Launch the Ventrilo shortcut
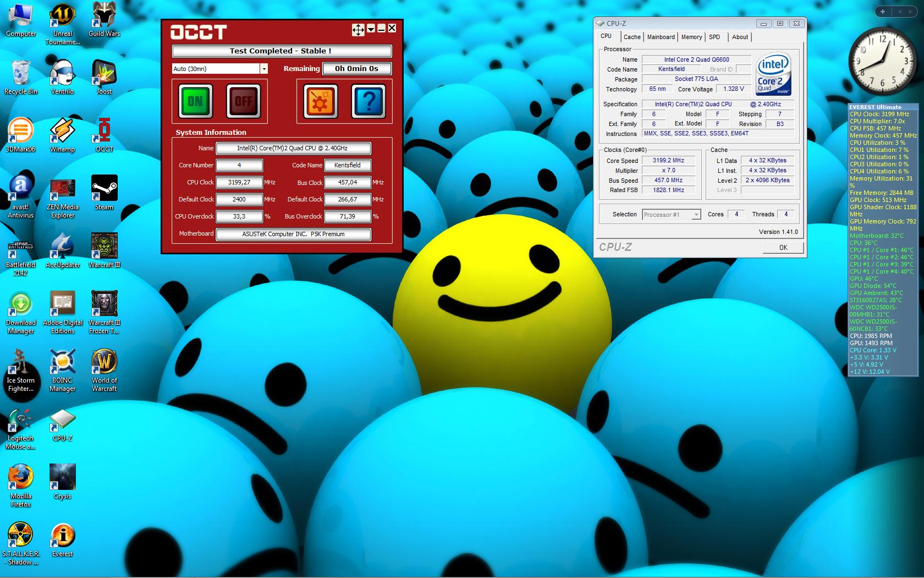Image resolution: width=924 pixels, height=578 pixels. [x=63, y=78]
